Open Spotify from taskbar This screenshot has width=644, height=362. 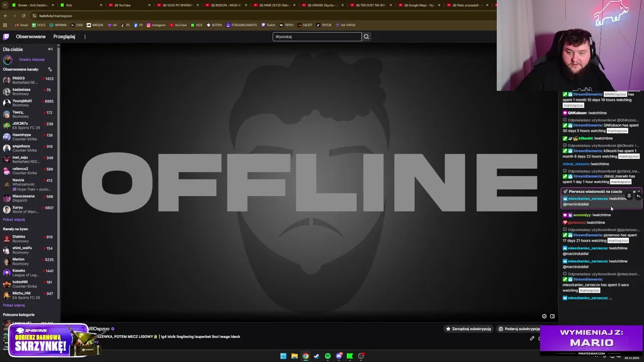click(328, 356)
